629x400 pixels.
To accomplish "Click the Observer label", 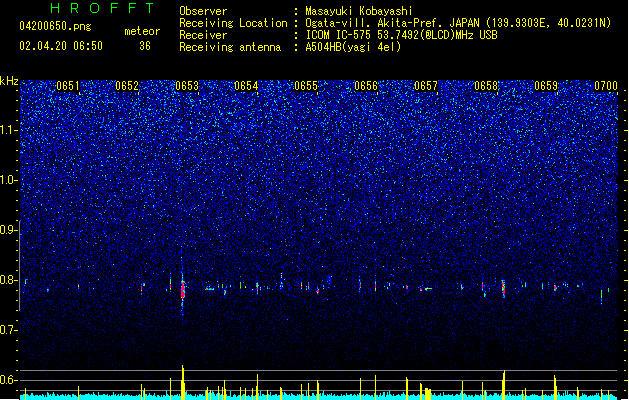I will click(x=203, y=11).
